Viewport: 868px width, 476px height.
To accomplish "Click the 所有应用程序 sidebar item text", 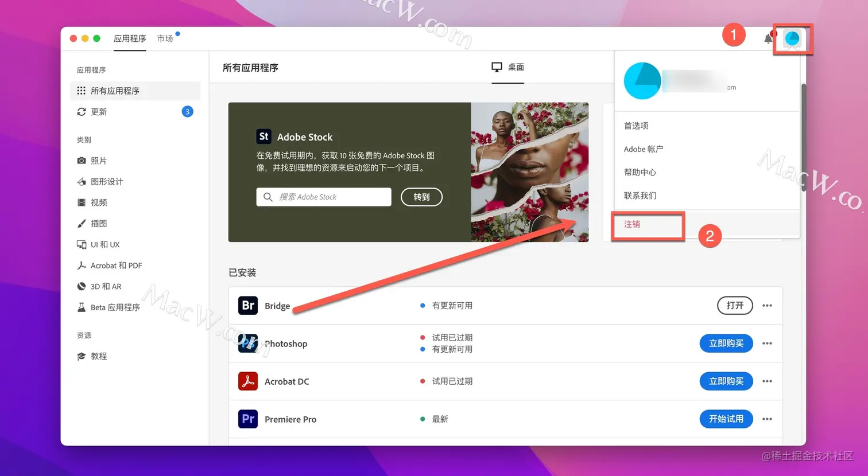I will coord(115,91).
